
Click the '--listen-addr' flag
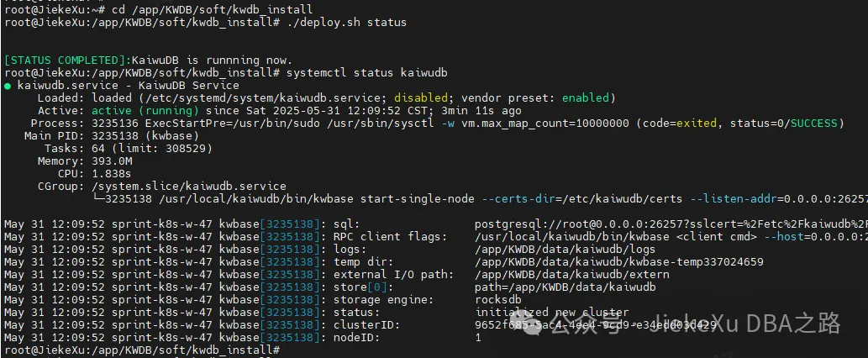point(733,198)
